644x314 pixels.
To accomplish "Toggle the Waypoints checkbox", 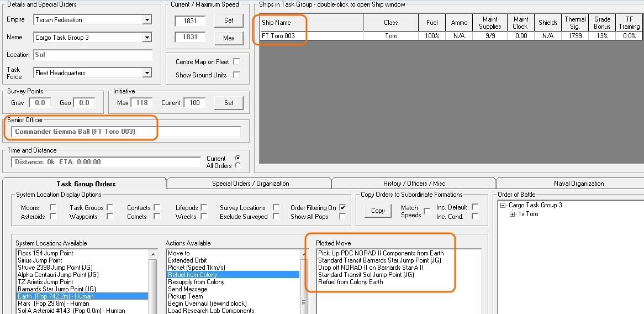I will [x=110, y=217].
